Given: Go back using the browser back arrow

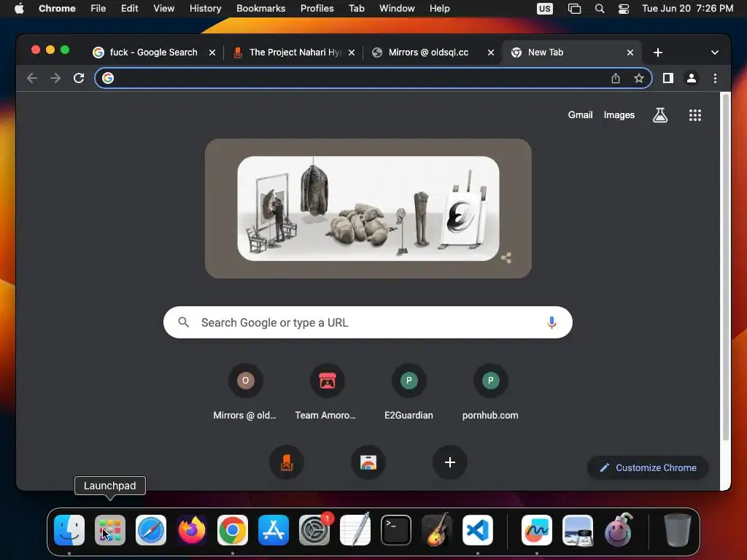Looking at the screenshot, I should [32, 78].
